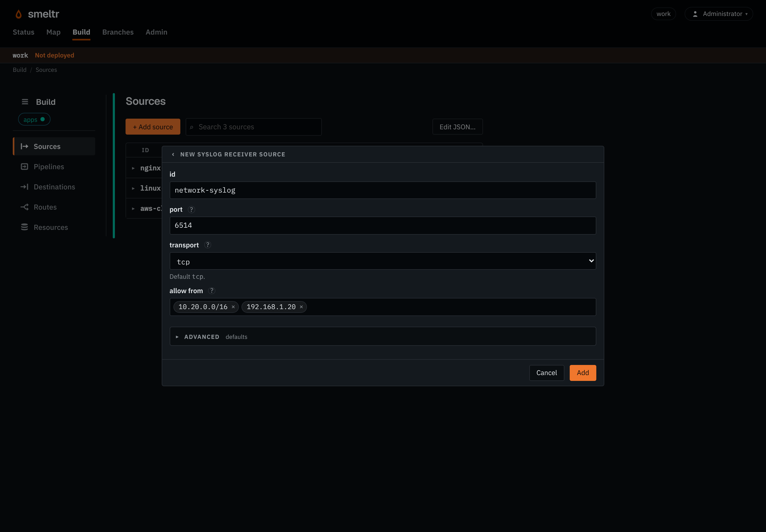This screenshot has height=532, width=766.
Task: Focus the port field 6514
Action: tap(383, 226)
